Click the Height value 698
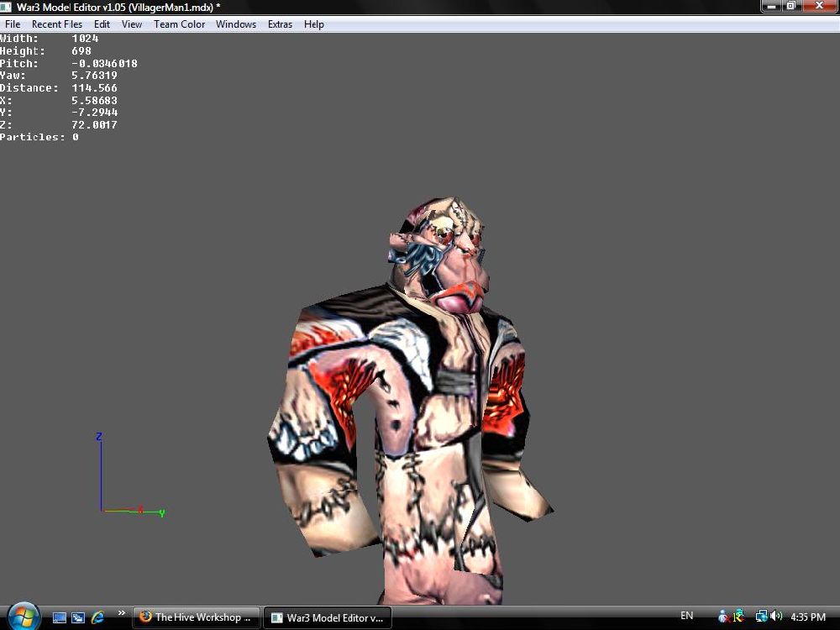The image size is (840, 630). click(x=81, y=51)
